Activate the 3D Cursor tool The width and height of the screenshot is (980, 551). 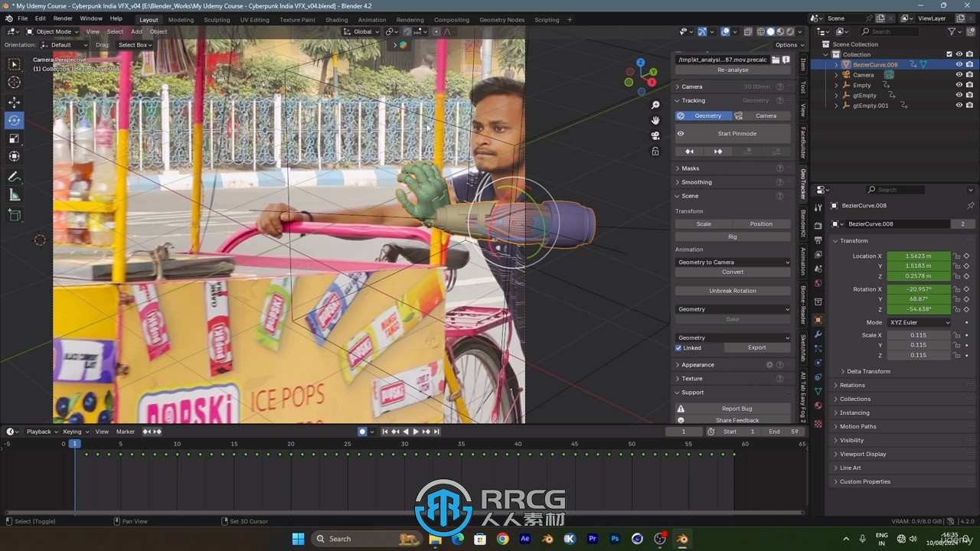click(14, 83)
